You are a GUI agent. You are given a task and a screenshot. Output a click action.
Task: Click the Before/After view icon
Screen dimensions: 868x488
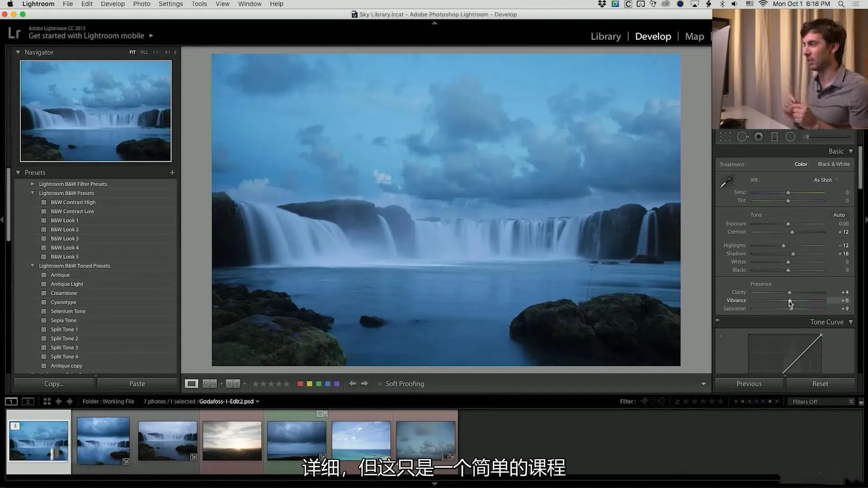pyautogui.click(x=210, y=384)
